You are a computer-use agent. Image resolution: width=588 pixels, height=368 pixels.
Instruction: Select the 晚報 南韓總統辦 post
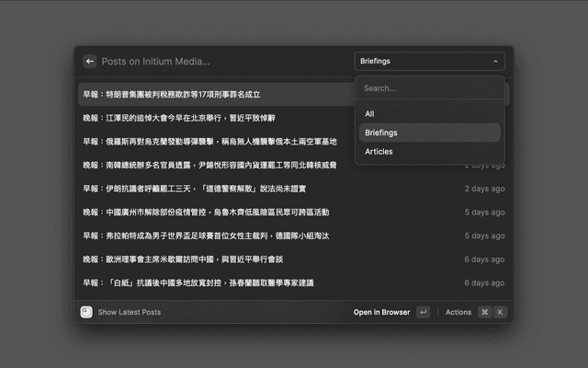209,166
